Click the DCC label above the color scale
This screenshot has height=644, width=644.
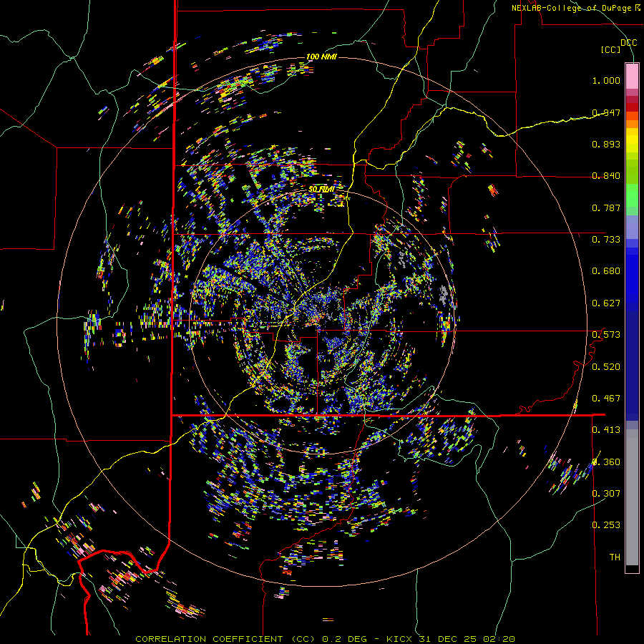628,43
